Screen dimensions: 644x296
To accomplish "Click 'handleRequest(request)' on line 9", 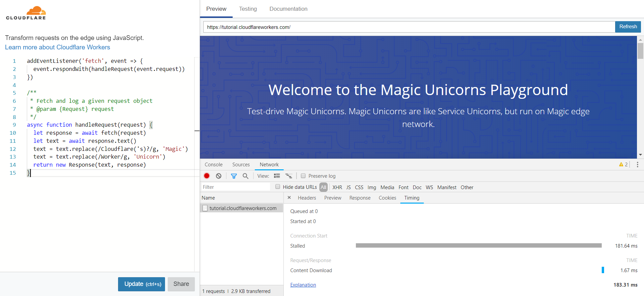I will coord(110,125).
